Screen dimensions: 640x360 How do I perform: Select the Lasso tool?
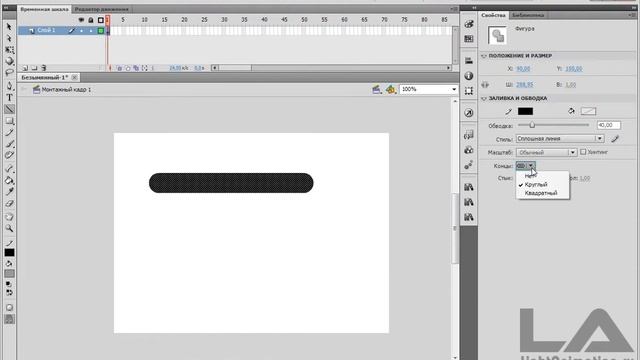[x=9, y=73]
